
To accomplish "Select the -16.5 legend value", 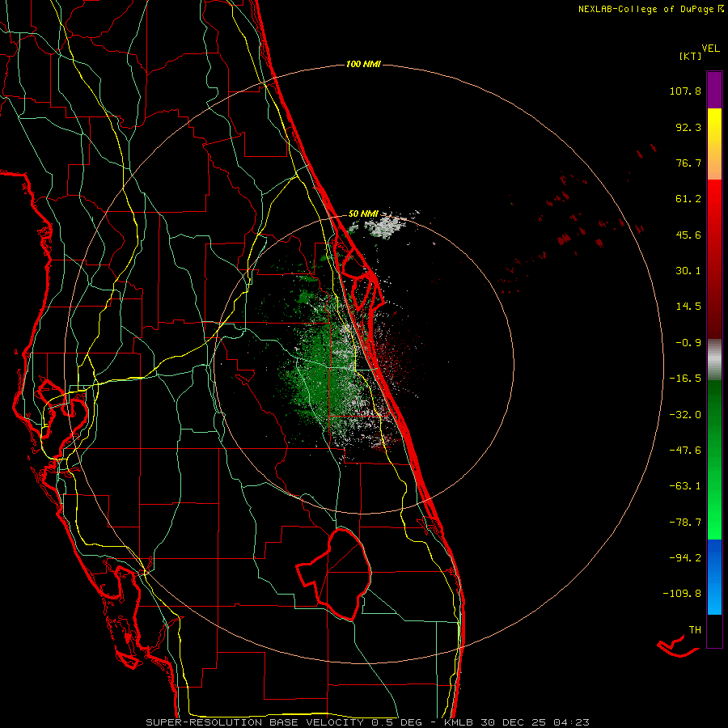I will 685,379.
